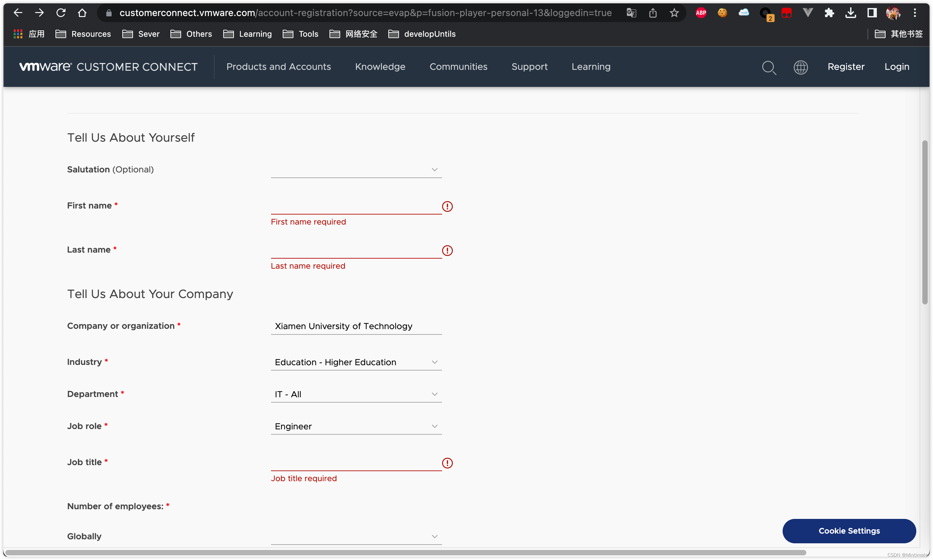
Task: Click the error icon next to Job title
Action: pyautogui.click(x=446, y=463)
